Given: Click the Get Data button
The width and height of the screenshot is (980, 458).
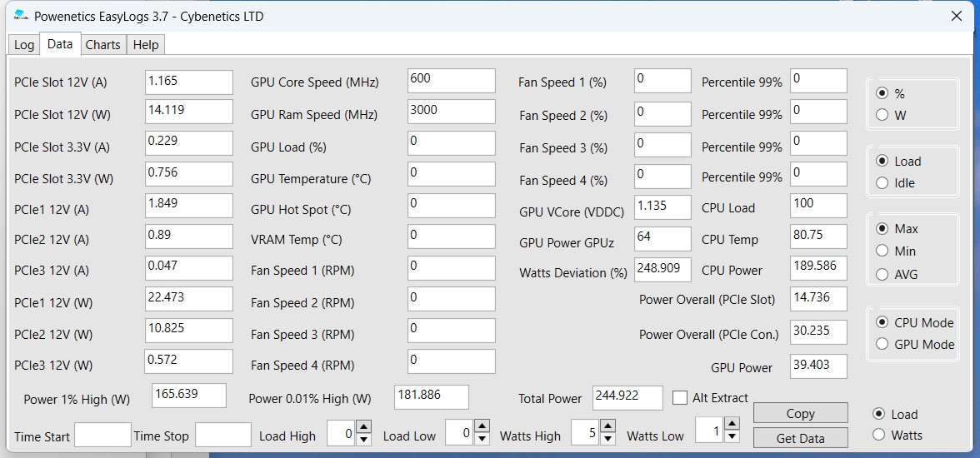Looking at the screenshot, I should (x=800, y=438).
